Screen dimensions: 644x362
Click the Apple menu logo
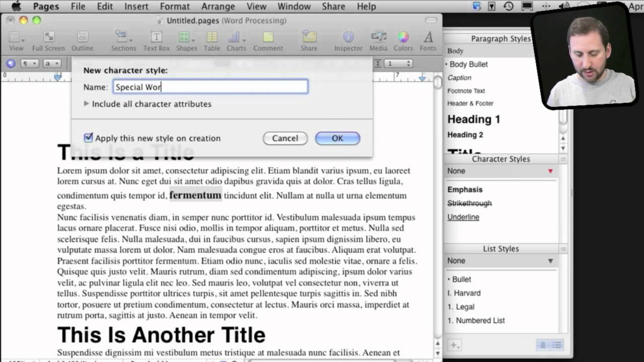pyautogui.click(x=16, y=7)
